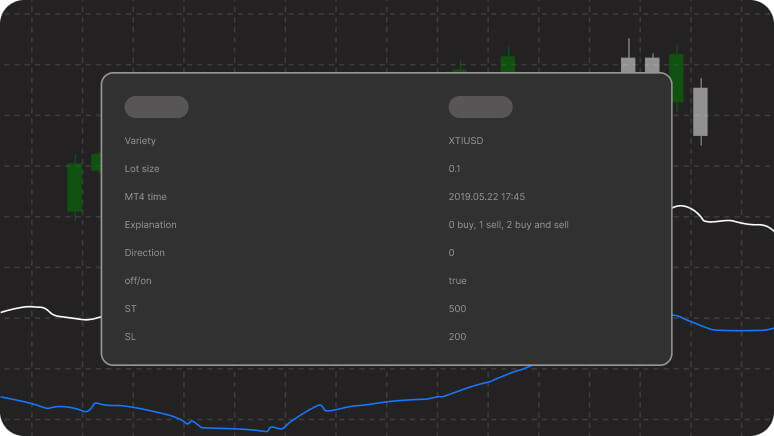Click the large green candlestick at far left
The height and width of the screenshot is (436, 774).
pos(75,187)
